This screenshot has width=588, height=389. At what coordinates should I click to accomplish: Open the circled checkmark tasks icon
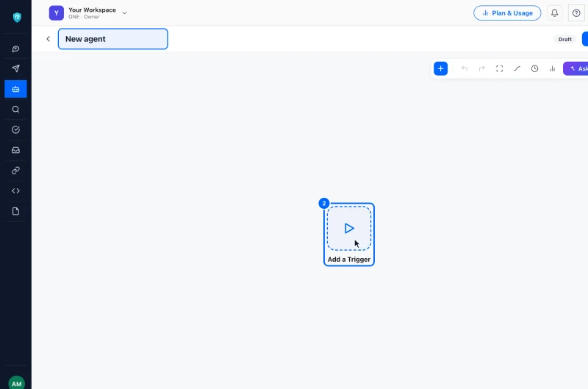point(15,129)
